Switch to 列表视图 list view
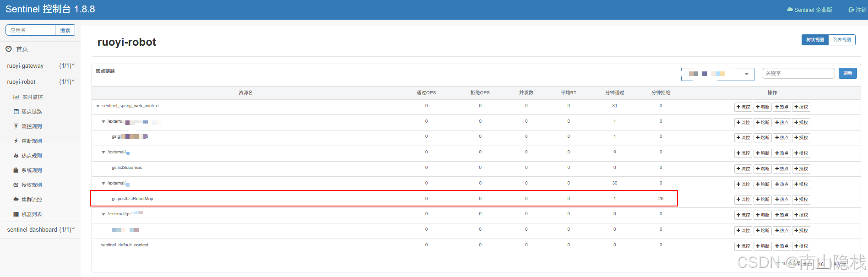The height and width of the screenshot is (277, 868). coord(842,40)
